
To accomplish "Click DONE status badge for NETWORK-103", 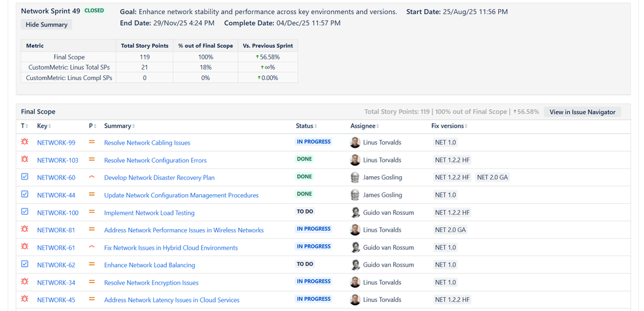I will (304, 159).
